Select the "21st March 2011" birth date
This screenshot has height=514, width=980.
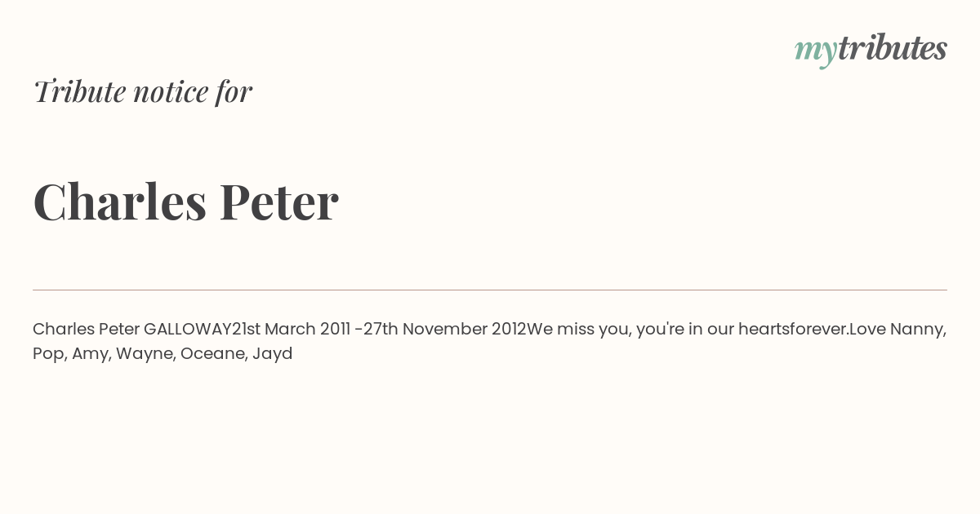pyautogui.click(x=292, y=330)
